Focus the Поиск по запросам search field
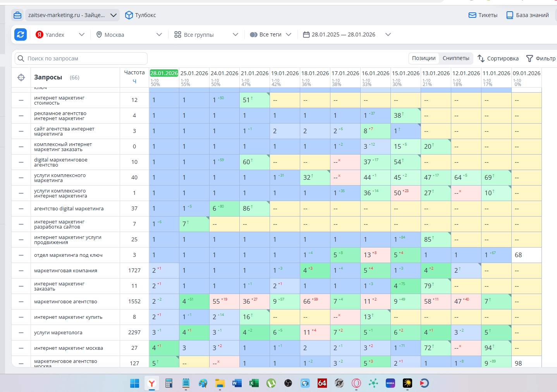Viewport: 557px width, 392px height. click(x=81, y=58)
